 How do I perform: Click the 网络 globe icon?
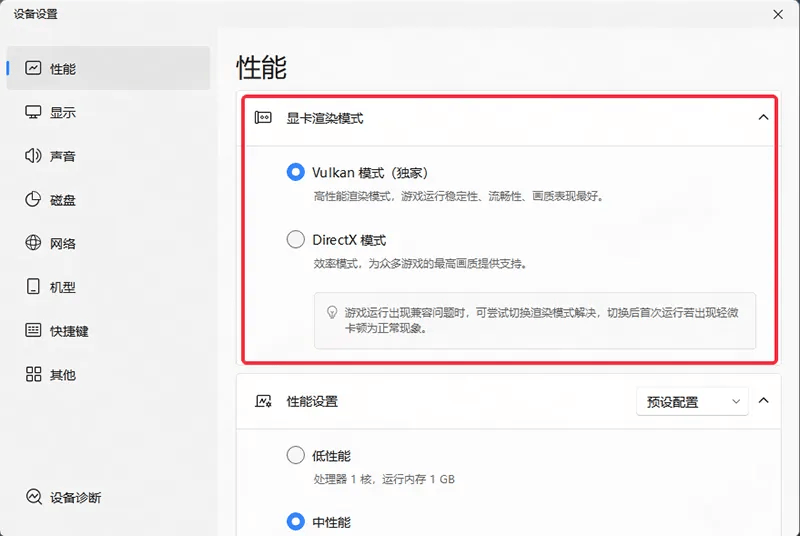34,243
